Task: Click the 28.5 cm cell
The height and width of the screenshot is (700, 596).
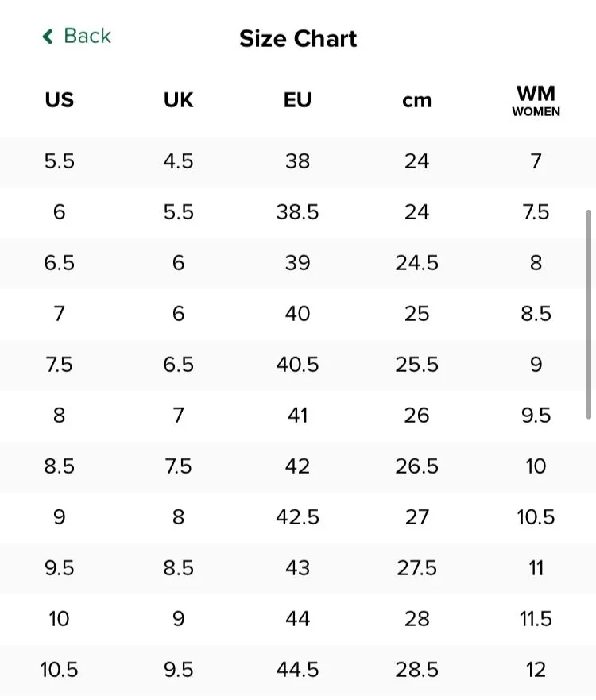Action: (417, 670)
